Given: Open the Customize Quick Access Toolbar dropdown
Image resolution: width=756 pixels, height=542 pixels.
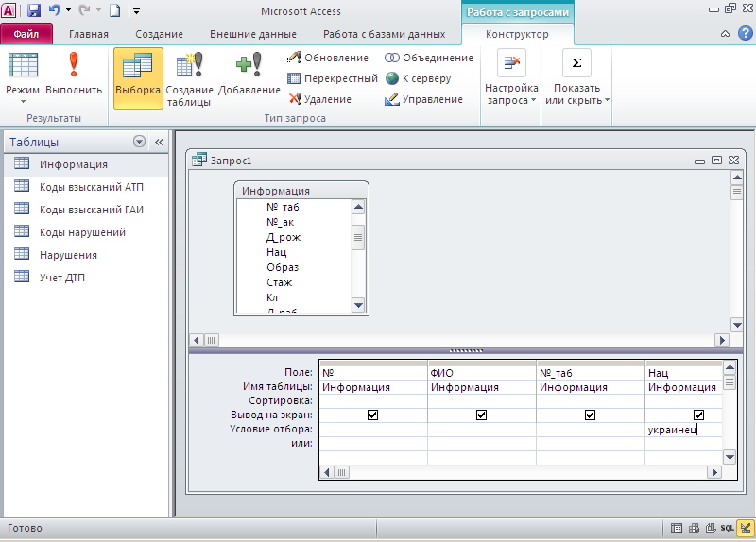Looking at the screenshot, I should click(x=136, y=10).
